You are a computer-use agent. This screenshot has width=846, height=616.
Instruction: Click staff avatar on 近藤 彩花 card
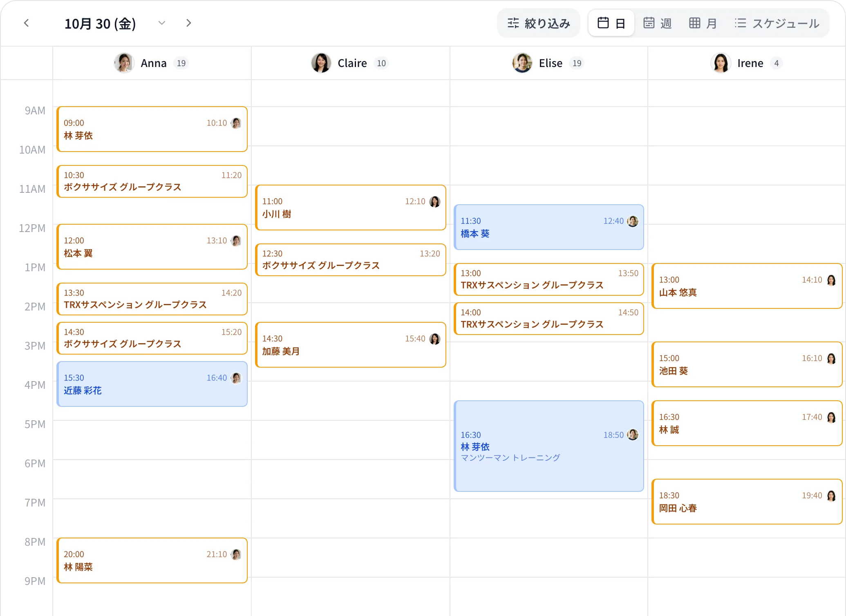tap(236, 378)
